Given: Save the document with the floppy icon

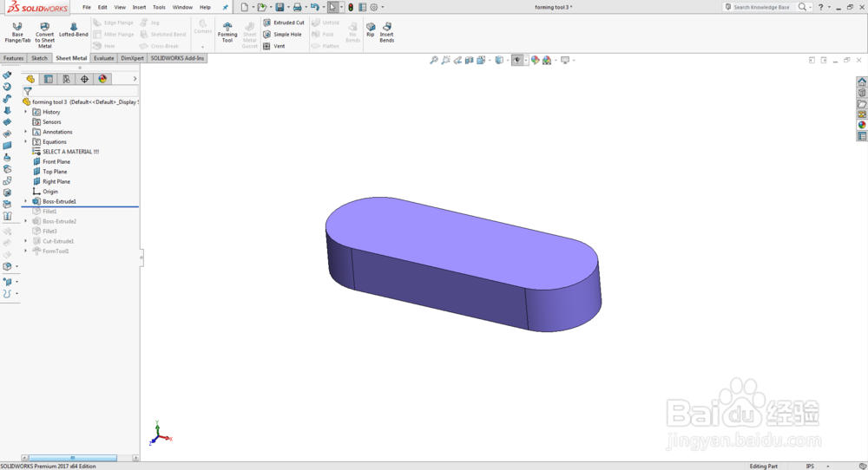Looking at the screenshot, I should [279, 7].
